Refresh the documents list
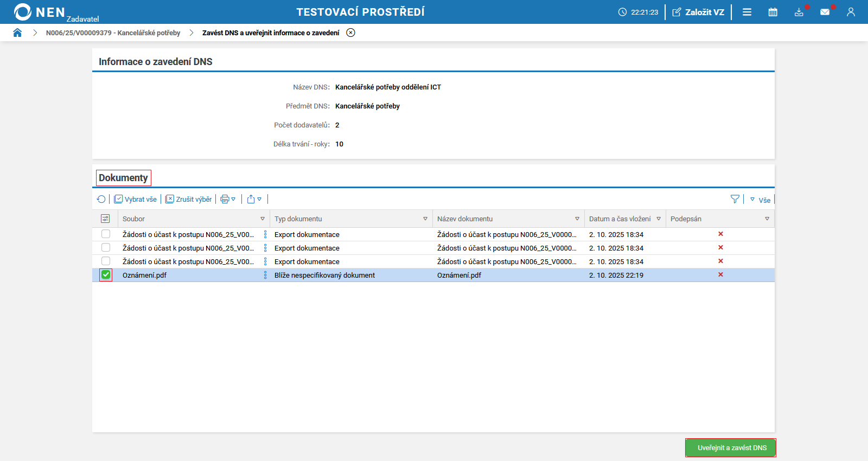Viewport: 868px width, 461px height. (101, 199)
